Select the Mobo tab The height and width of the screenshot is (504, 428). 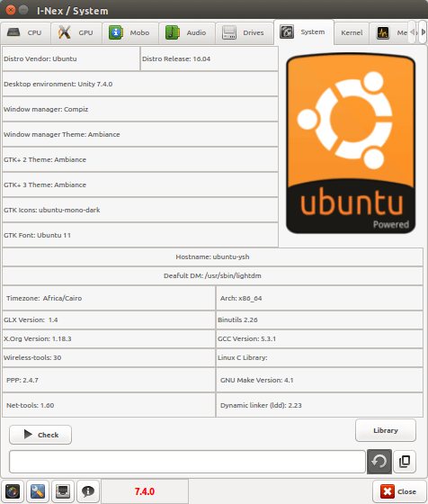coord(130,32)
